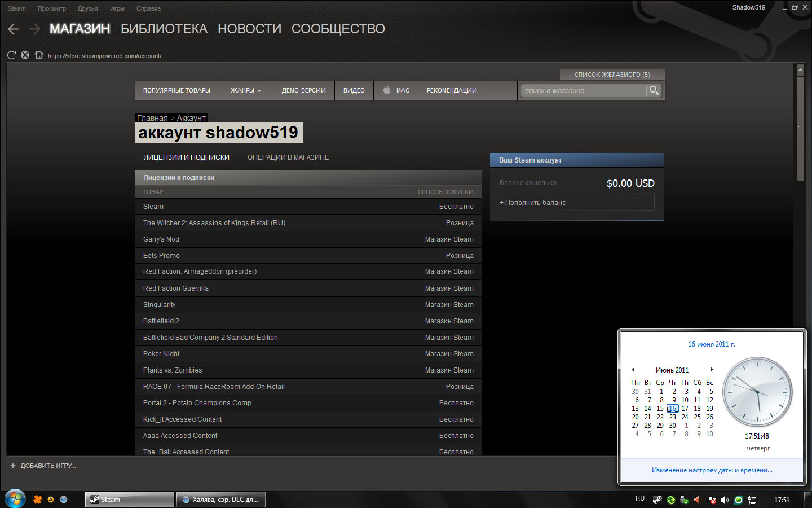The width and height of the screenshot is (812, 508).
Task: Go forward with the right arrow
Action: 35,29
